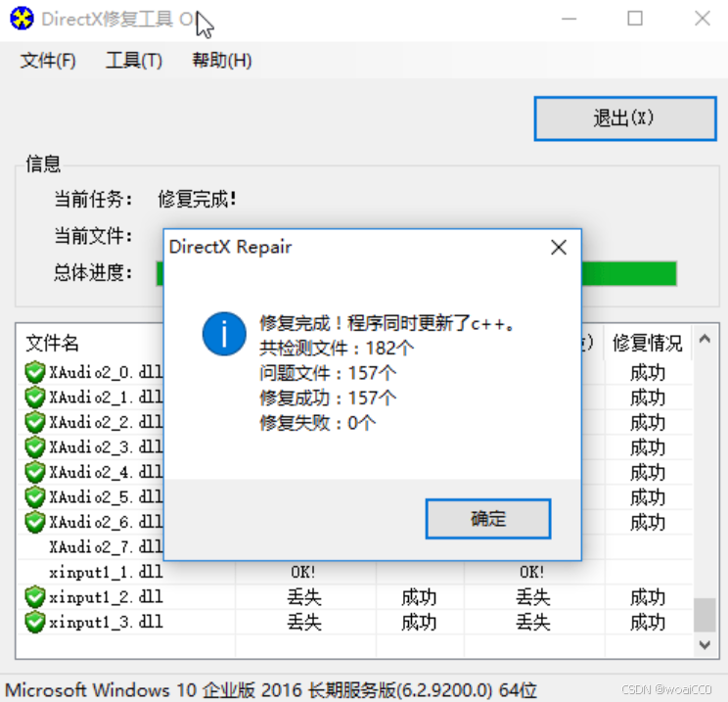Viewport: 728px width, 702px height.
Task: Select the xinput1_1.dll file name
Action: click(x=106, y=572)
